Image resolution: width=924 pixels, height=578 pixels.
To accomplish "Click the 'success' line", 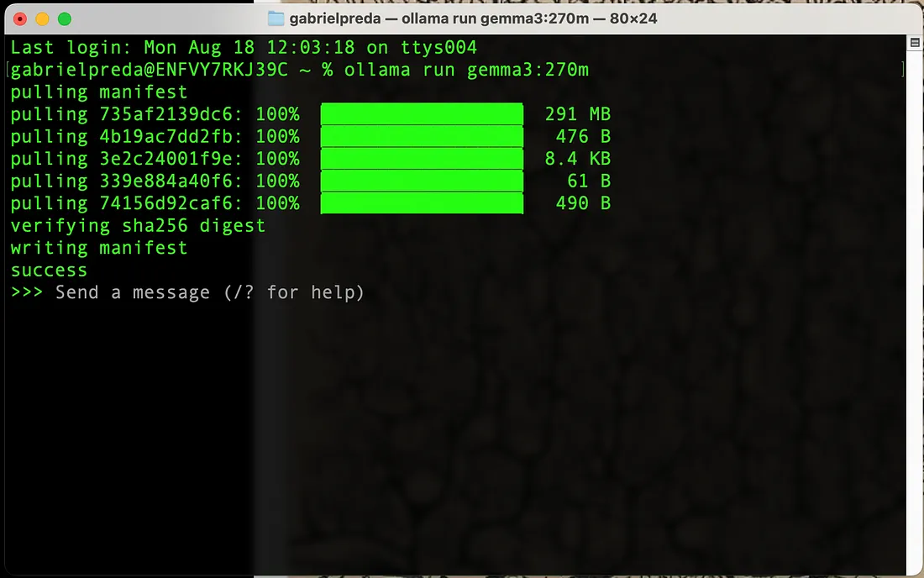I will (49, 271).
